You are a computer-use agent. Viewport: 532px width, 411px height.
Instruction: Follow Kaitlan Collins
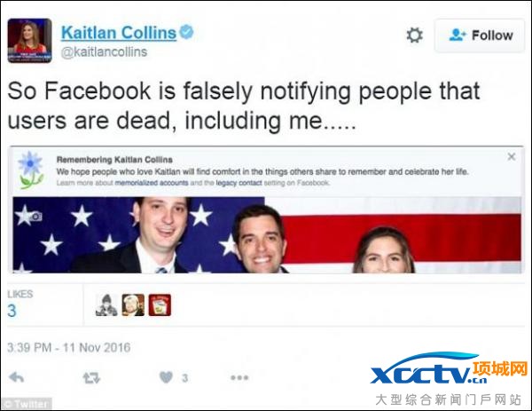pos(480,36)
